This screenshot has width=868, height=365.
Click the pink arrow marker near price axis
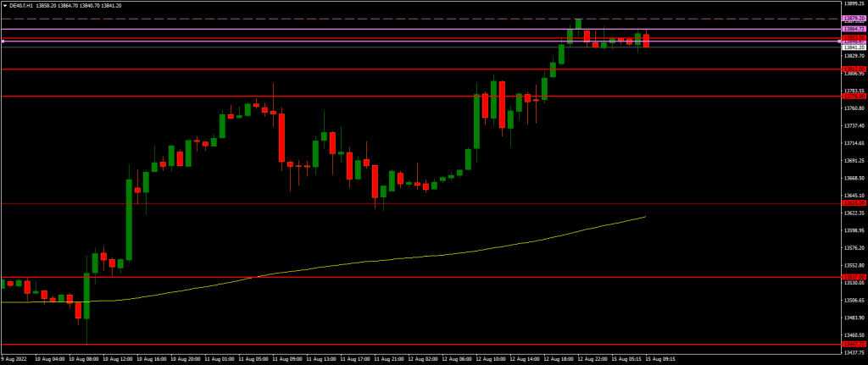[840, 41]
